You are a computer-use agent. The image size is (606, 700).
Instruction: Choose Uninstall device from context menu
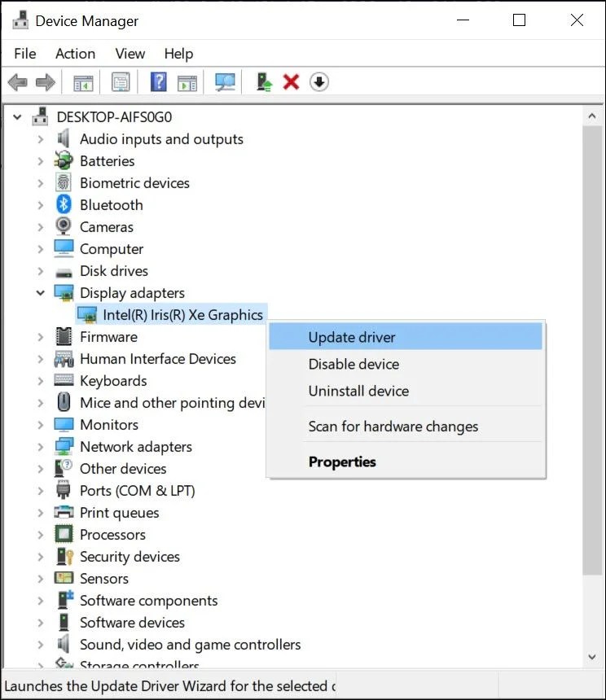coord(406,391)
